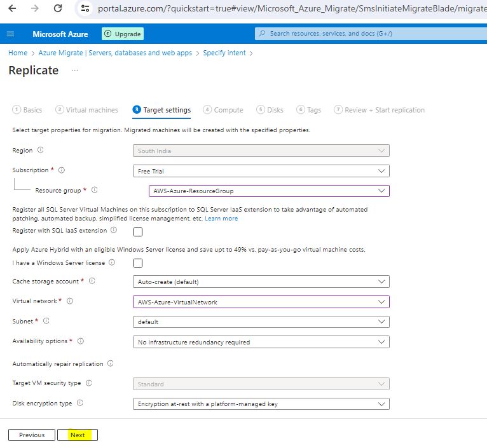Click the info icon beside Cache storage account
The image size is (487, 448).
point(92,281)
